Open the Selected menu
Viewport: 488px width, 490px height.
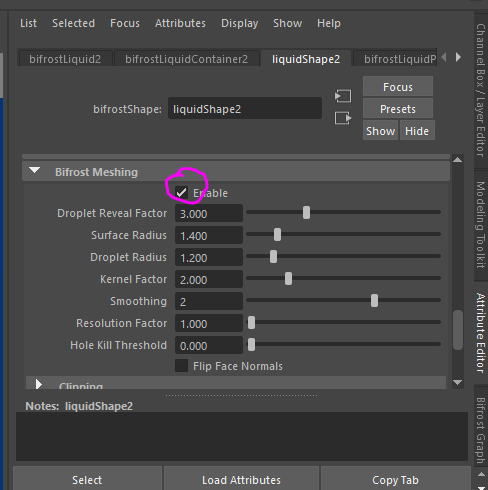click(73, 23)
